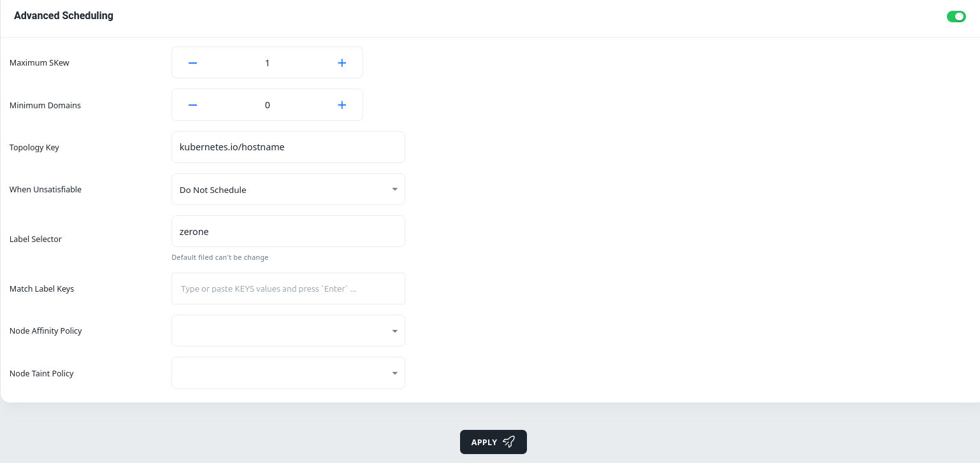Focus the Match Label Keys input
The width and height of the screenshot is (980, 463).
288,288
